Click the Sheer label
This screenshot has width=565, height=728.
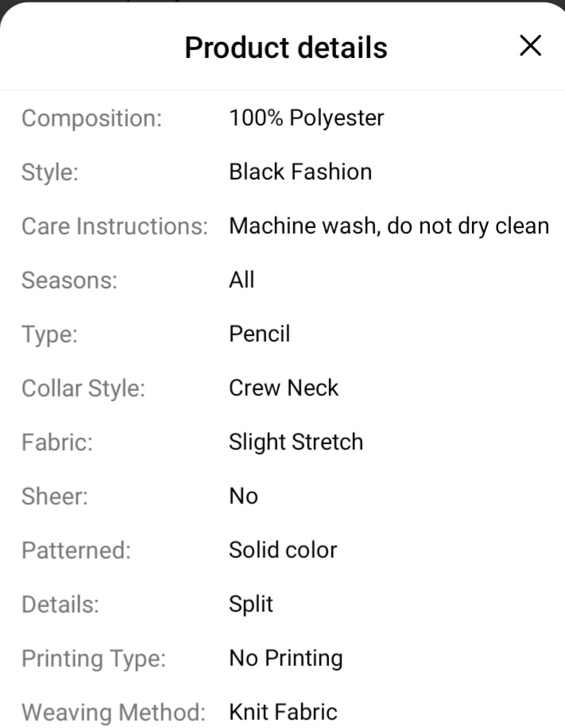tap(55, 496)
